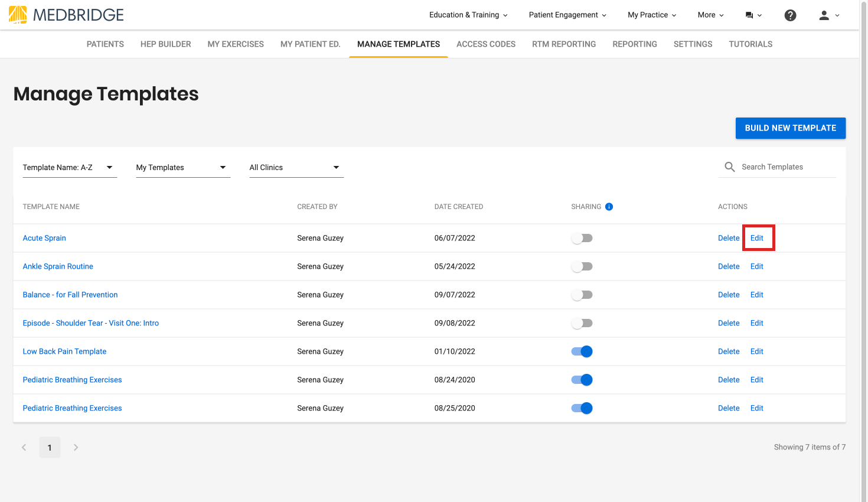
Task: Go to previous page arrow
Action: [x=24, y=448]
